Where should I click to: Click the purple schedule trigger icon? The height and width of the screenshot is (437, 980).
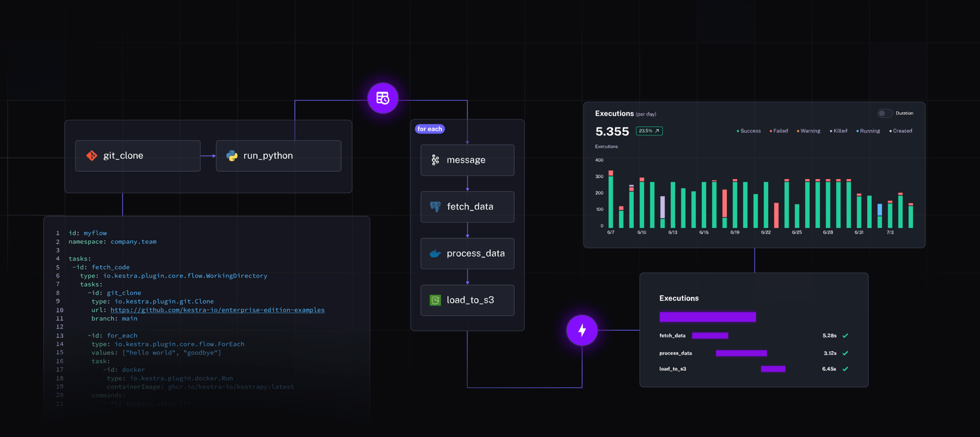tap(383, 98)
